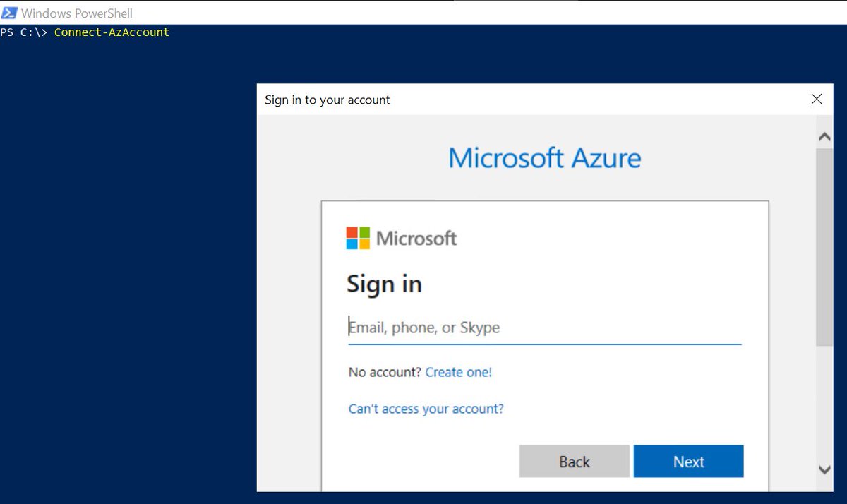Click the scroll up arrow in dialog
The width and height of the screenshot is (847, 504).
click(x=824, y=138)
